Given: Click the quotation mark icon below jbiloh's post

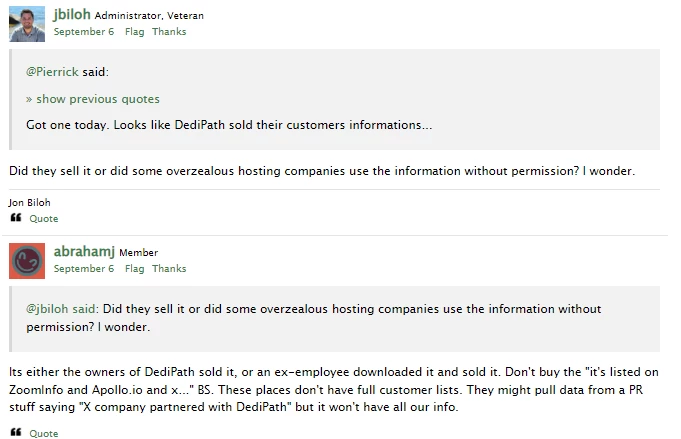Looking at the screenshot, I should coord(15,218).
